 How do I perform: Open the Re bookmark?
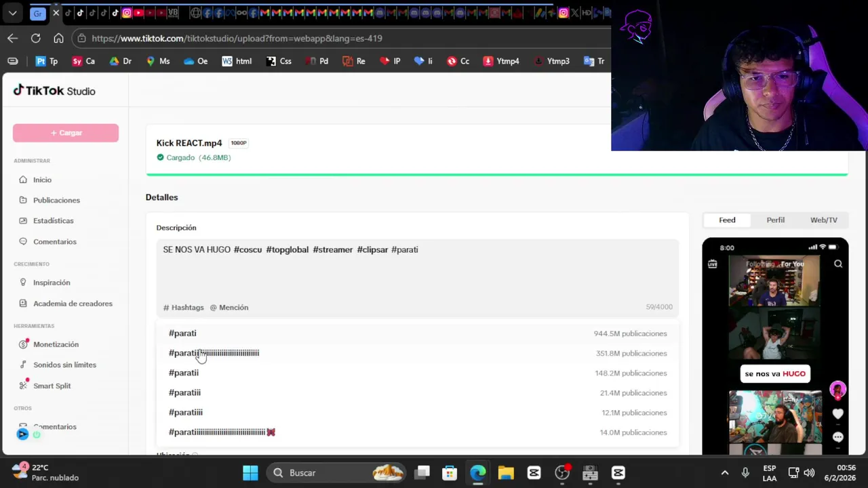(x=354, y=61)
